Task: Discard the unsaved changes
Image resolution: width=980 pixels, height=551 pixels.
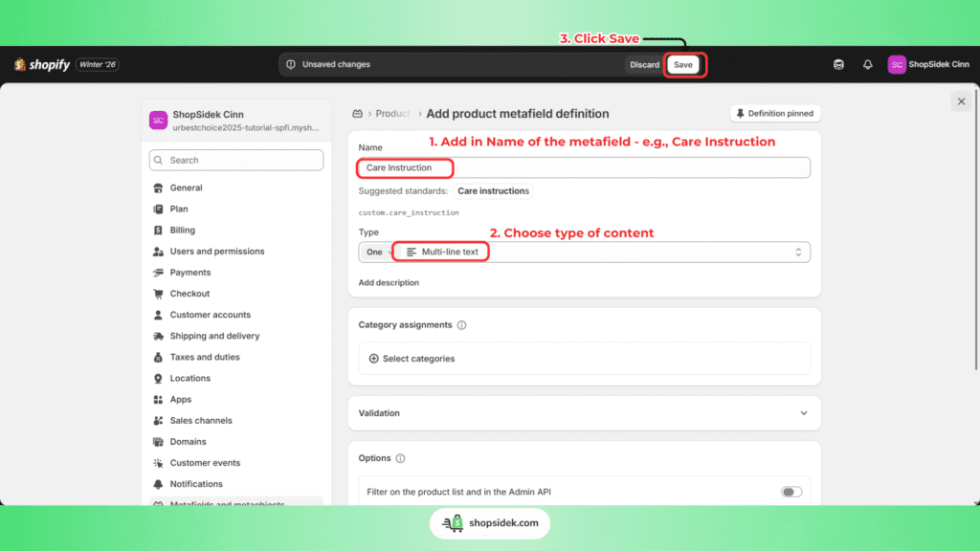Action: pyautogui.click(x=644, y=65)
